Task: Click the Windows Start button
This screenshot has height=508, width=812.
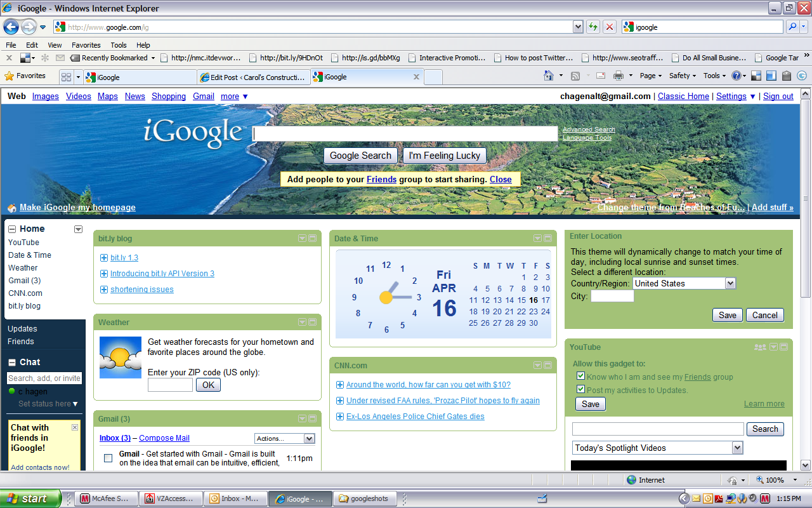Action: (x=30, y=498)
